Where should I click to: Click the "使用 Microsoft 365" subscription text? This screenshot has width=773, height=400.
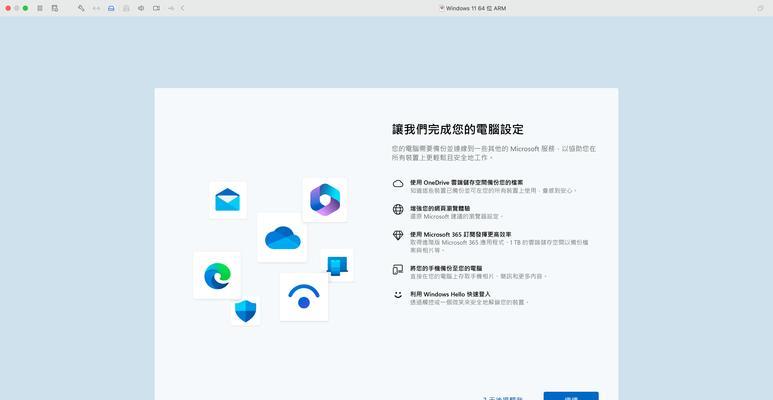(x=460, y=234)
